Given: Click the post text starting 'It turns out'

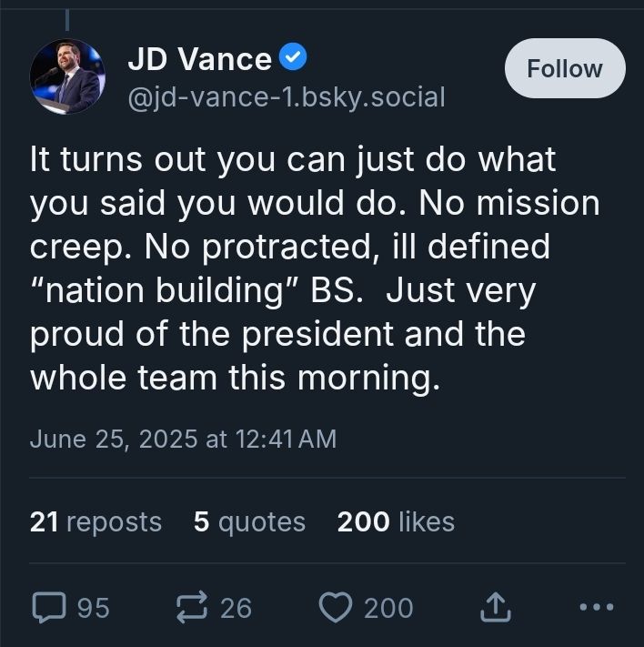Looking at the screenshot, I should click(x=315, y=268).
